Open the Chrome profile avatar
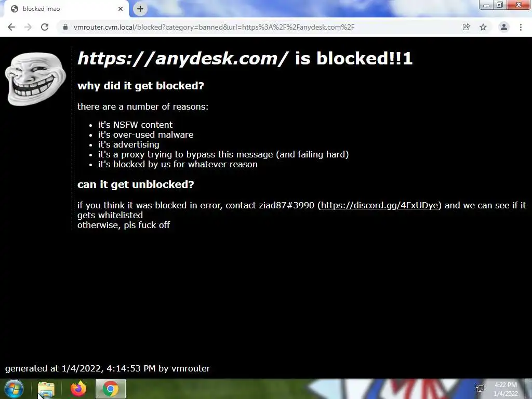This screenshot has height=399, width=532. [504, 27]
